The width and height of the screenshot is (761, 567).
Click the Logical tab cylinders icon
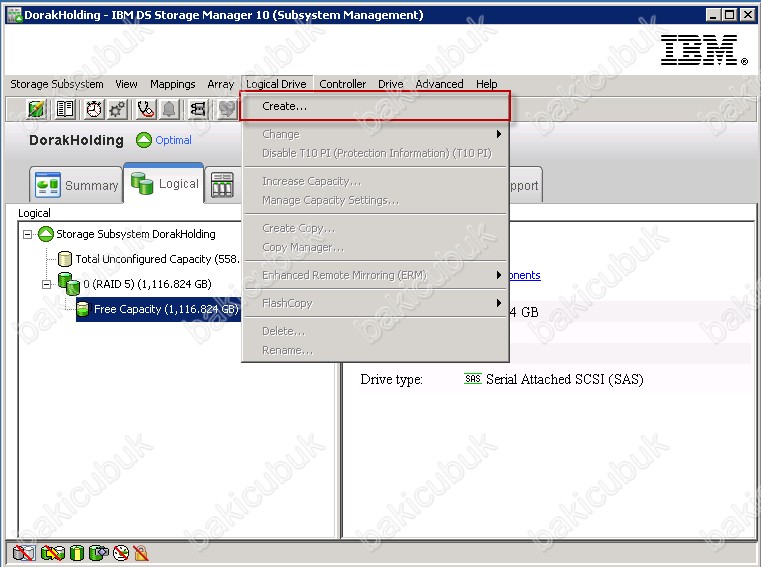coord(142,183)
